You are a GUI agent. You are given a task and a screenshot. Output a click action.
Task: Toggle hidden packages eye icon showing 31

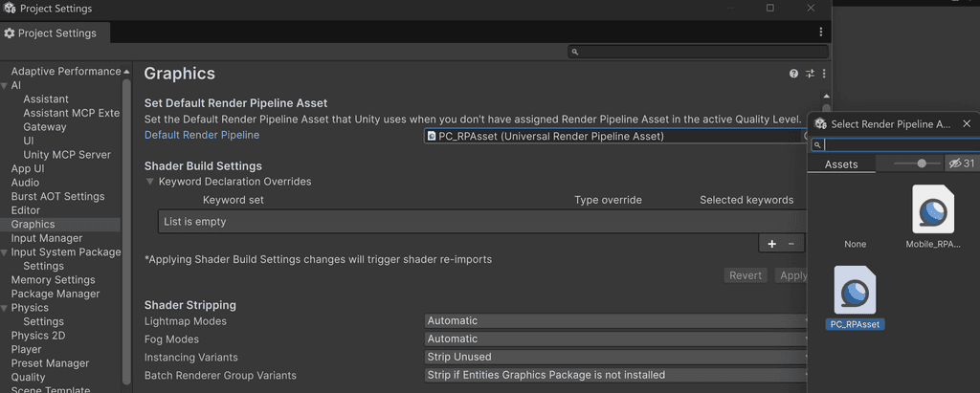(962, 164)
